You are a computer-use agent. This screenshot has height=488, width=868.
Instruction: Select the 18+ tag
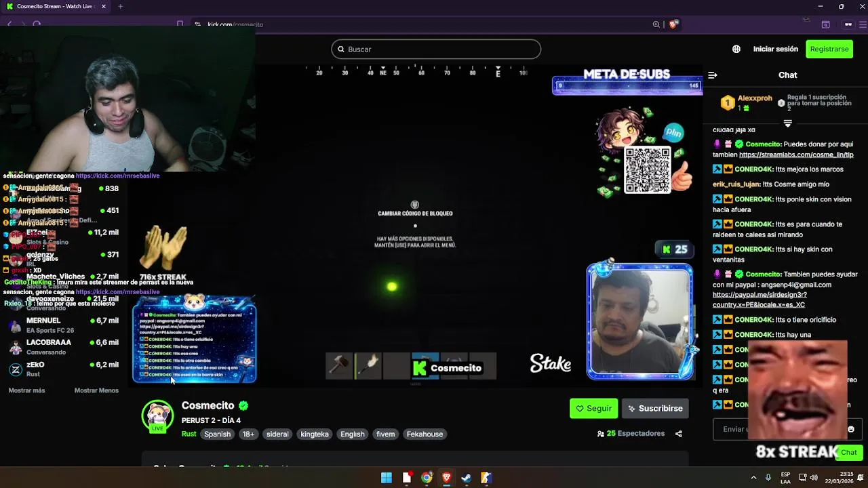[248, 434]
